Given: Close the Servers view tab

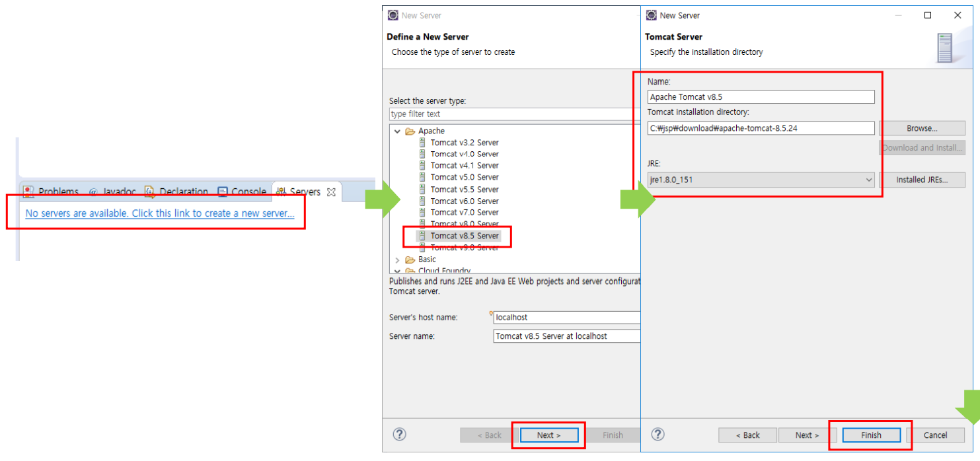Looking at the screenshot, I should click(332, 192).
